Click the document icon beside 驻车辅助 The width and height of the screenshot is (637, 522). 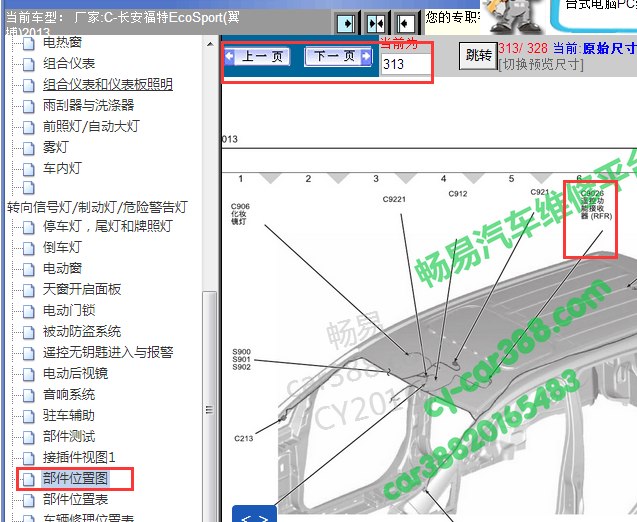pyautogui.click(x=28, y=416)
